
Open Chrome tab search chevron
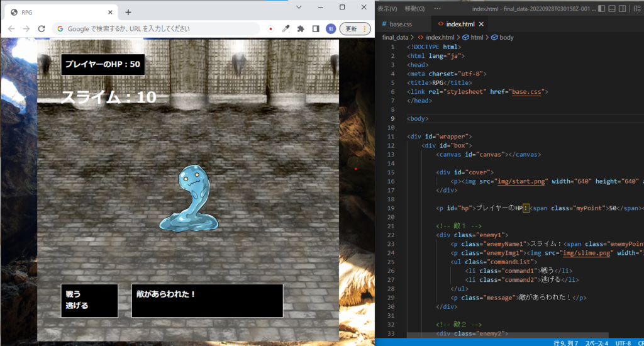coord(299,8)
